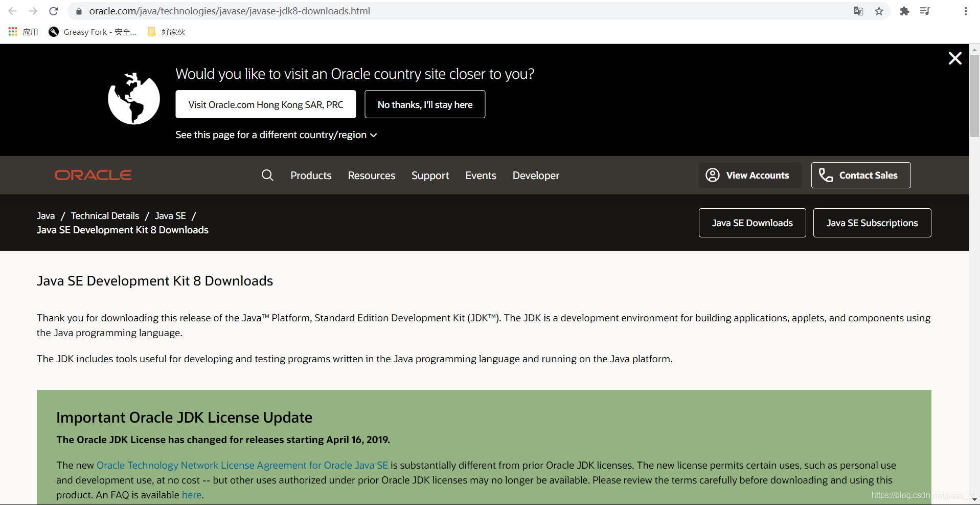Screen dimensions: 980x505
Task: Click the address bar URL
Action: click(x=230, y=11)
